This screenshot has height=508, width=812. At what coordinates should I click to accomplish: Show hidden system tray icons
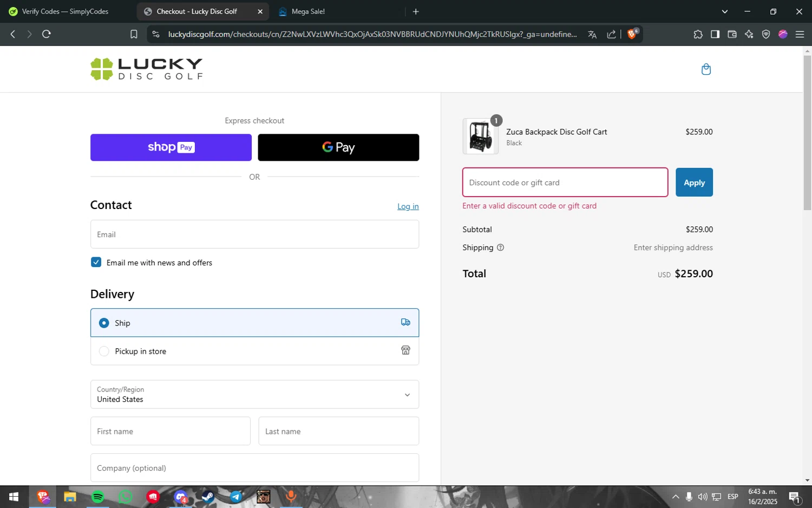click(x=676, y=497)
